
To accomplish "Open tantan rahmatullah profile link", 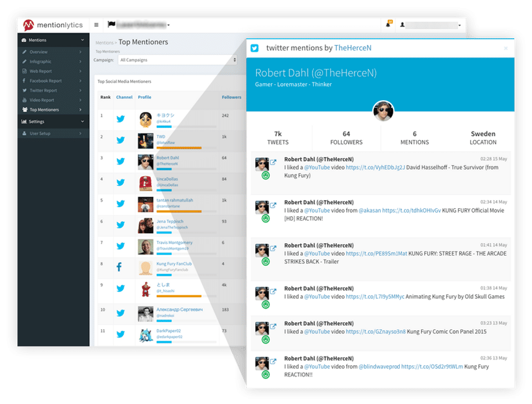I will tap(175, 200).
